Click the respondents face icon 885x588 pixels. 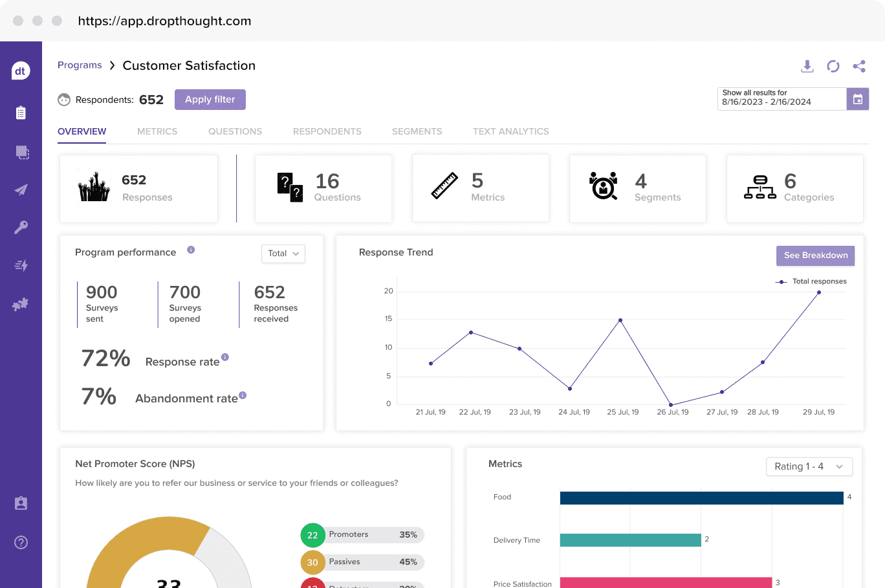click(x=64, y=100)
